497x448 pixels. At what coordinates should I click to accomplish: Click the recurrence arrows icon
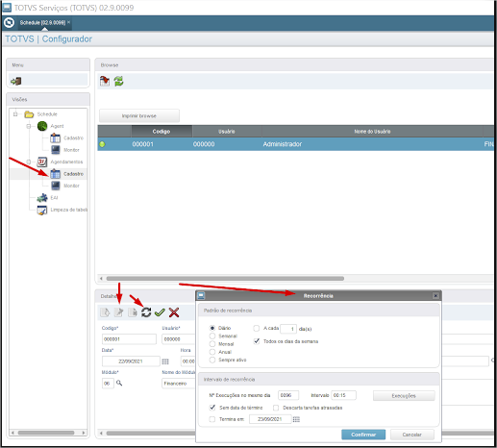[146, 312]
